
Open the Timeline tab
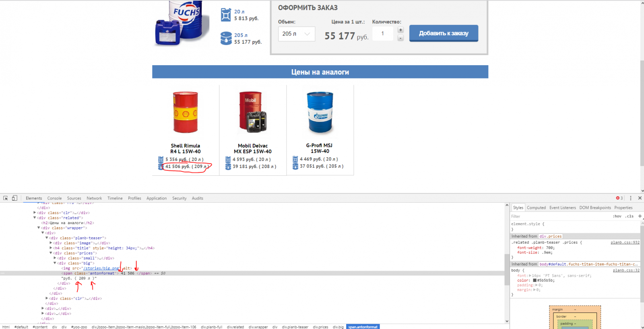[x=115, y=198]
